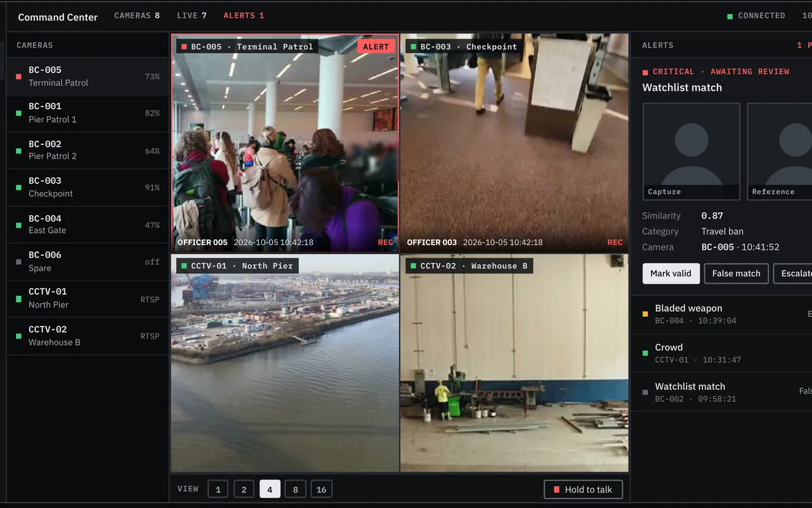Click the Command Center title
Image resolution: width=812 pixels, height=508 pixels.
[58, 17]
